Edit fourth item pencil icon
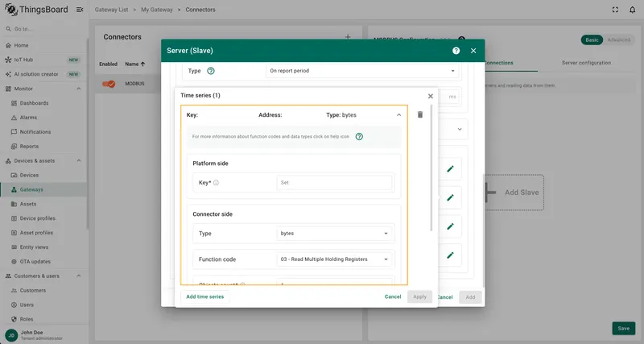The width and height of the screenshot is (644, 344). (x=450, y=255)
